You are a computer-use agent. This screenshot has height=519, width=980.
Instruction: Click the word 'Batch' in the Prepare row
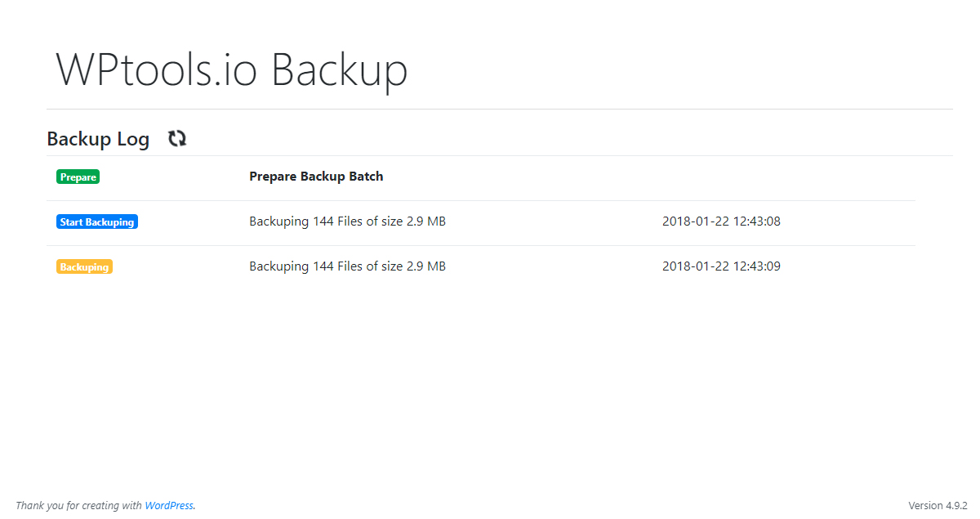click(x=366, y=176)
